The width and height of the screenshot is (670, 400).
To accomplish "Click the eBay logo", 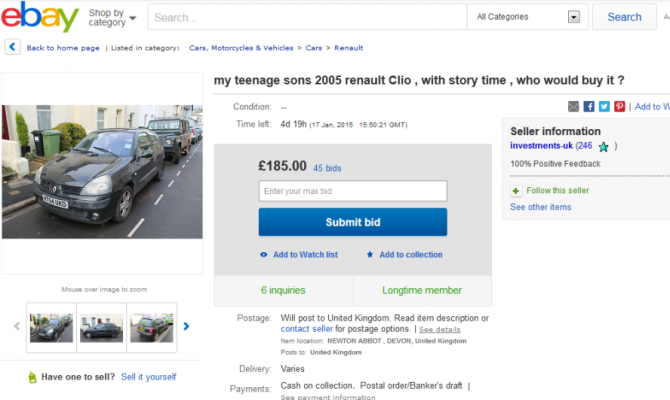I will pos(40,18).
